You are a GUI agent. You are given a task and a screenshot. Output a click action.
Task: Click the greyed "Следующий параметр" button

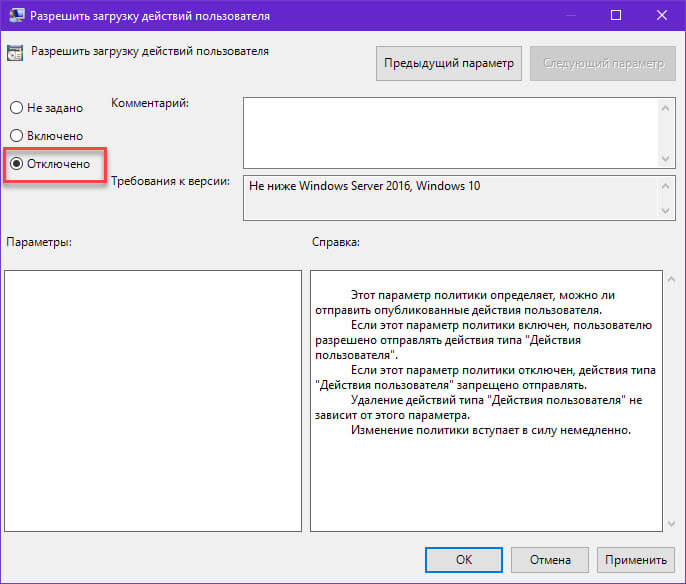(x=603, y=63)
